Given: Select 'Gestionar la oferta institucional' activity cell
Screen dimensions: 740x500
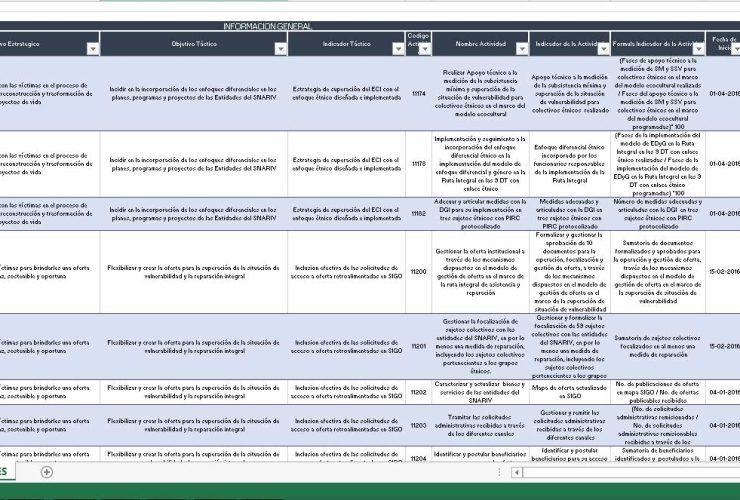Looking at the screenshot, I should (x=480, y=272).
